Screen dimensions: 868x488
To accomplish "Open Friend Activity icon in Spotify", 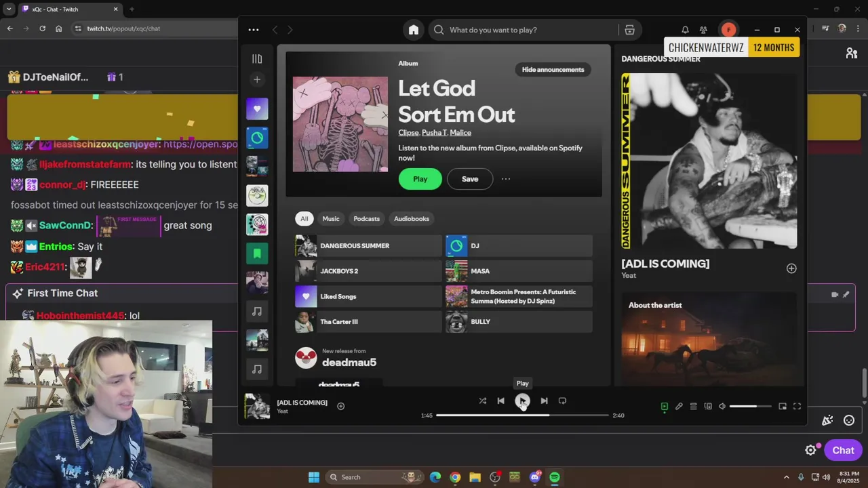I will point(703,30).
